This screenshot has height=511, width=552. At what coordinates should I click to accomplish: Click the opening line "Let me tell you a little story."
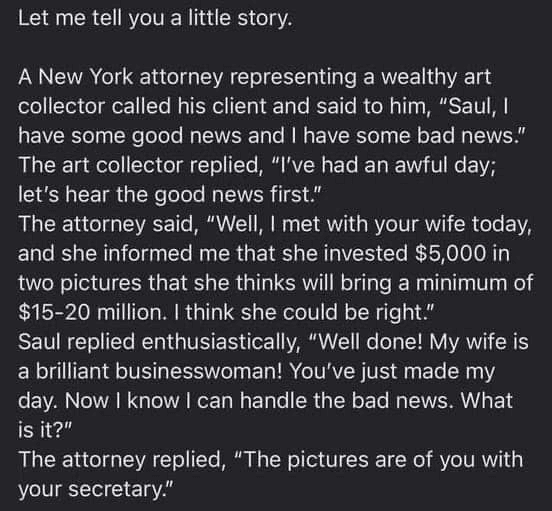(155, 18)
